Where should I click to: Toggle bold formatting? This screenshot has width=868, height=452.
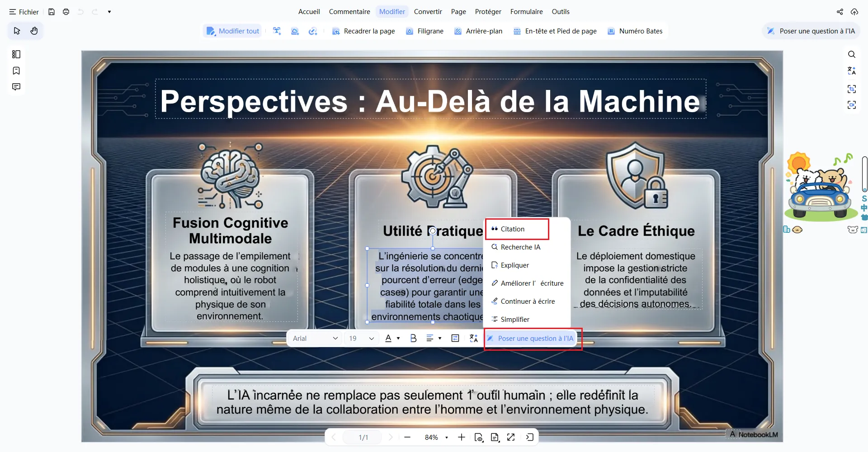click(x=413, y=339)
